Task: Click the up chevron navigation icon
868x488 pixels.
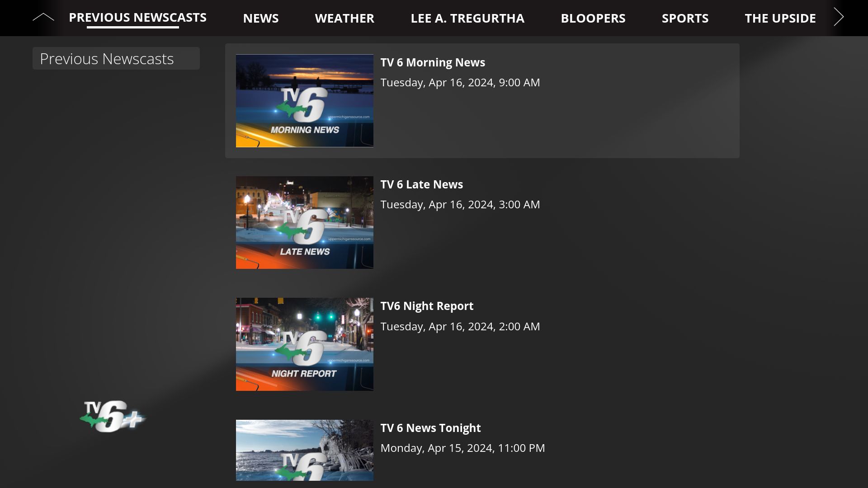Action: pos(43,17)
